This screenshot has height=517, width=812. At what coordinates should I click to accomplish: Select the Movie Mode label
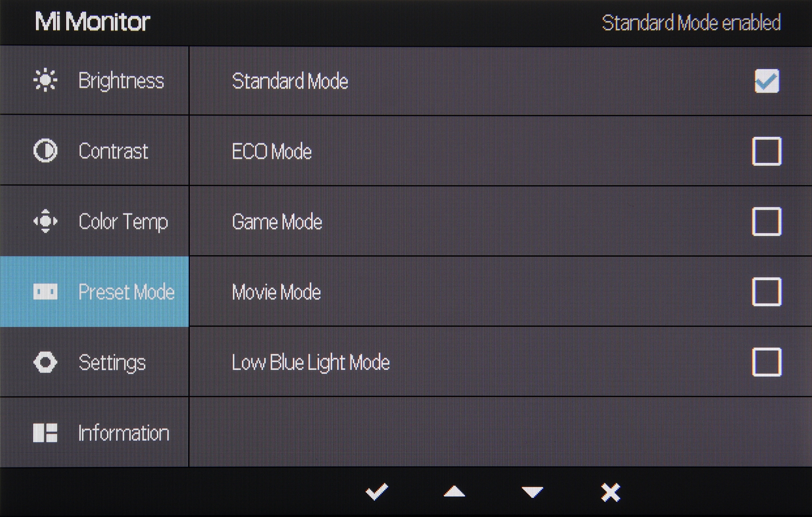[x=276, y=292]
